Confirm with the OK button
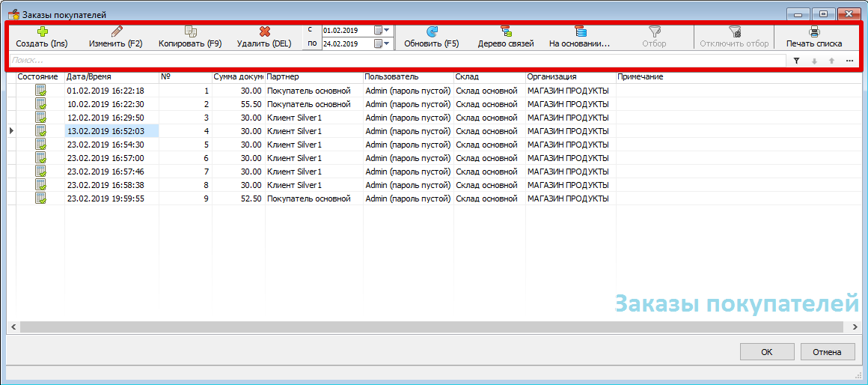 click(766, 352)
